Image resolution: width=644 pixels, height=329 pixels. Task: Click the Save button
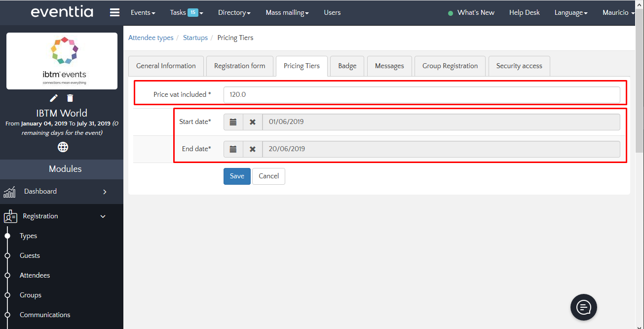pos(237,176)
